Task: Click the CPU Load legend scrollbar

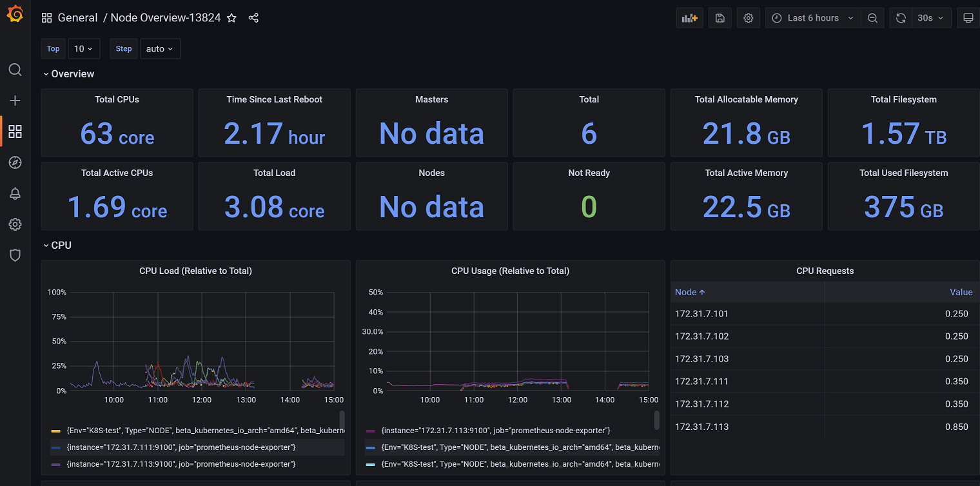Action: tap(342, 419)
